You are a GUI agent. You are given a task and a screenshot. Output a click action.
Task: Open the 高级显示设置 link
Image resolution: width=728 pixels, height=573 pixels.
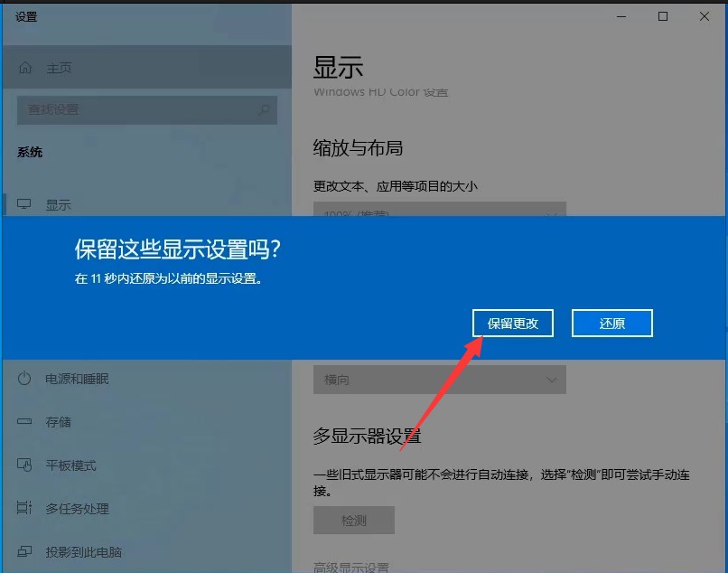pyautogui.click(x=351, y=567)
